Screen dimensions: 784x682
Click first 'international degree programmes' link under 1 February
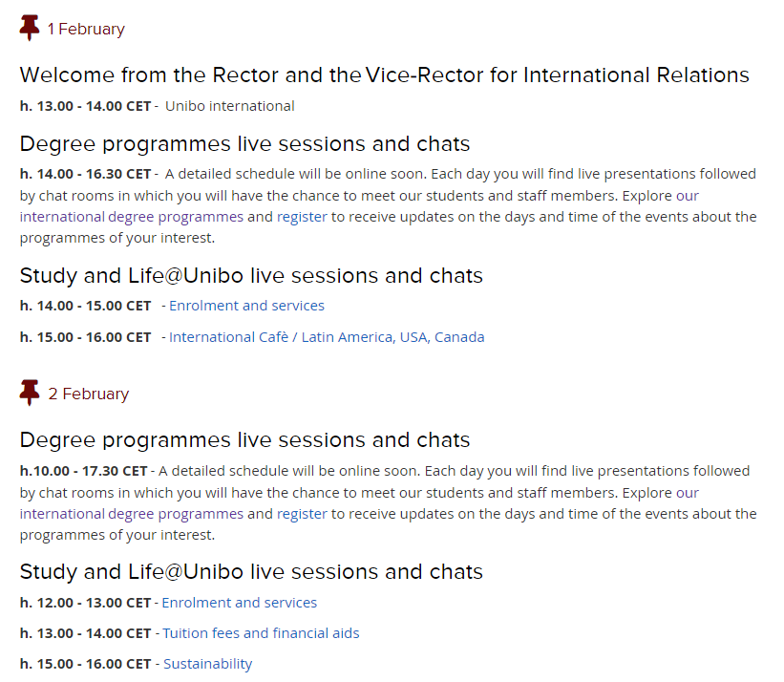pyautogui.click(x=132, y=217)
